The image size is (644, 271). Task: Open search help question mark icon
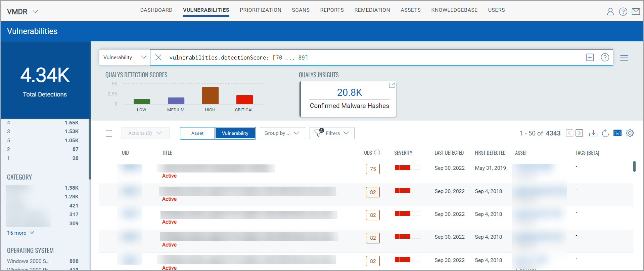(x=605, y=57)
